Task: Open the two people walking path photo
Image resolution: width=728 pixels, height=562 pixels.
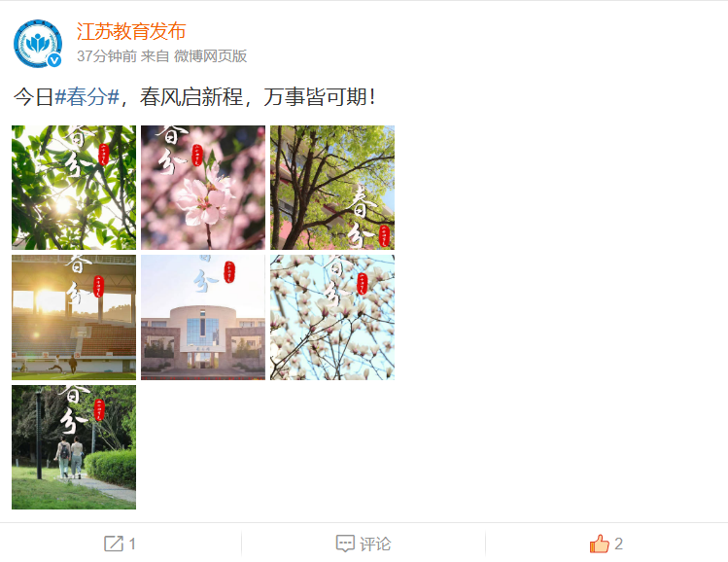Action: [74, 447]
